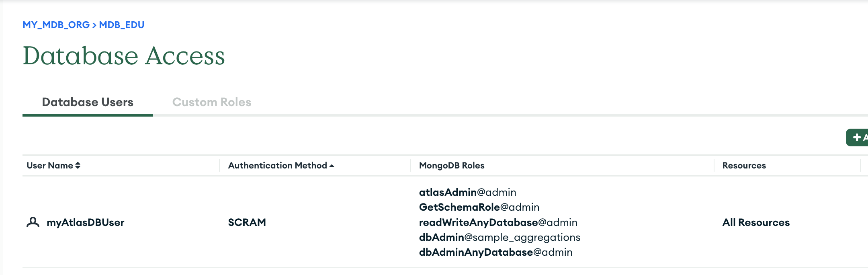Click the GetSchemaRole@admin role entry
Image resolution: width=868 pixels, height=275 pixels.
point(479,207)
